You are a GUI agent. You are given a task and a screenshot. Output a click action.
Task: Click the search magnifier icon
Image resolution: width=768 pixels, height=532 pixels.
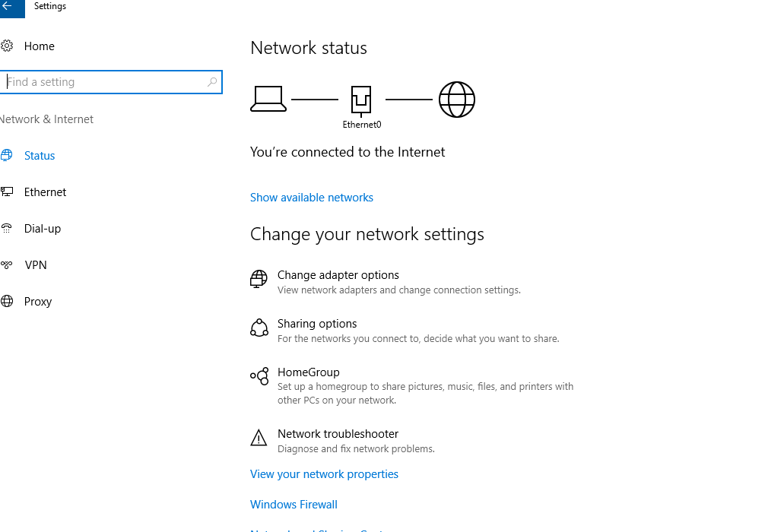coord(212,82)
